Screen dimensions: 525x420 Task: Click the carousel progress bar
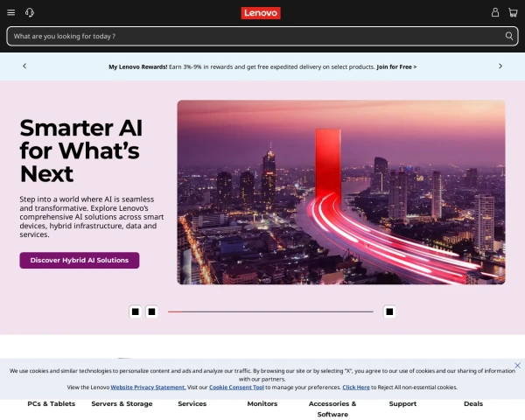[x=270, y=311]
